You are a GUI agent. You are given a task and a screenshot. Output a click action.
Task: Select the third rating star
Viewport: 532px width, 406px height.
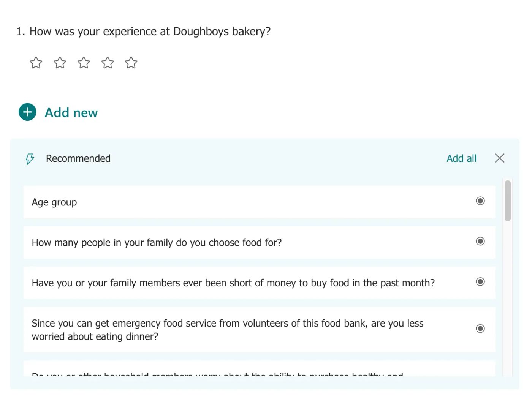tap(84, 63)
